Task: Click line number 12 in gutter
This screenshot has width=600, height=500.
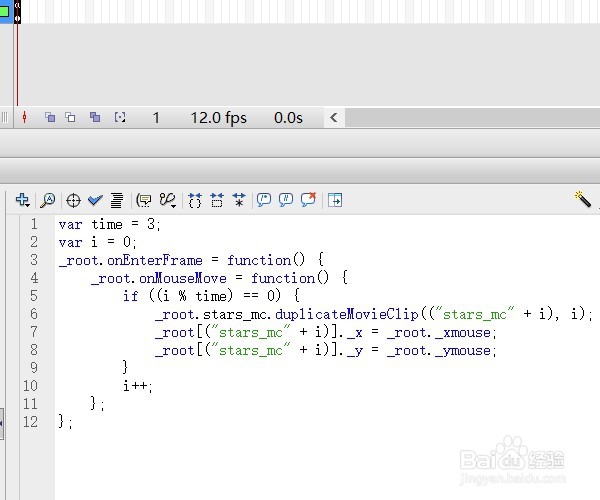Action: 30,422
